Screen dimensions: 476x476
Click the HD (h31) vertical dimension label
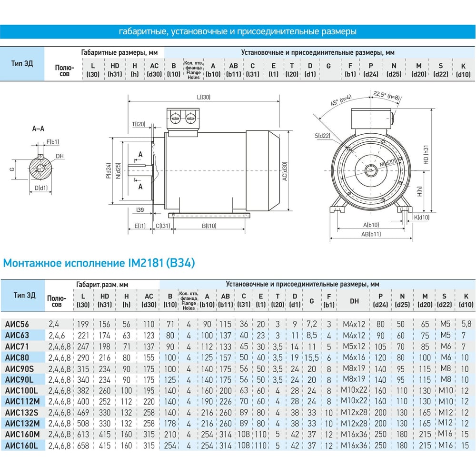click(426, 155)
